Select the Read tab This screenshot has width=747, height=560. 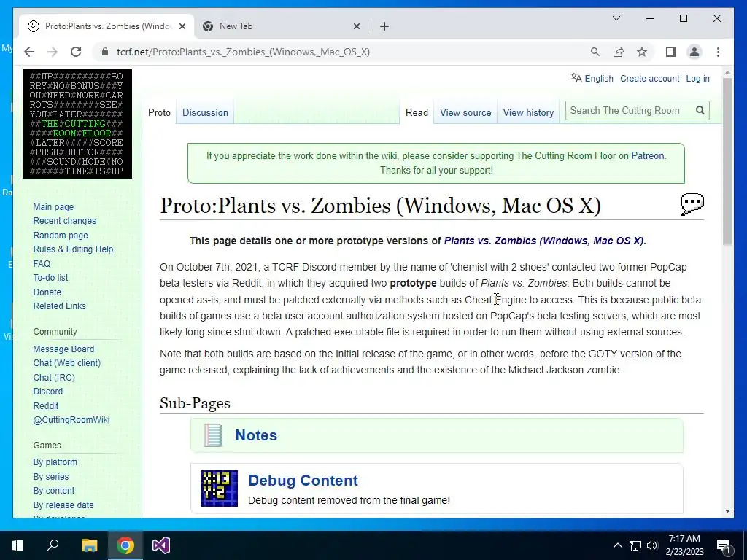pos(417,113)
